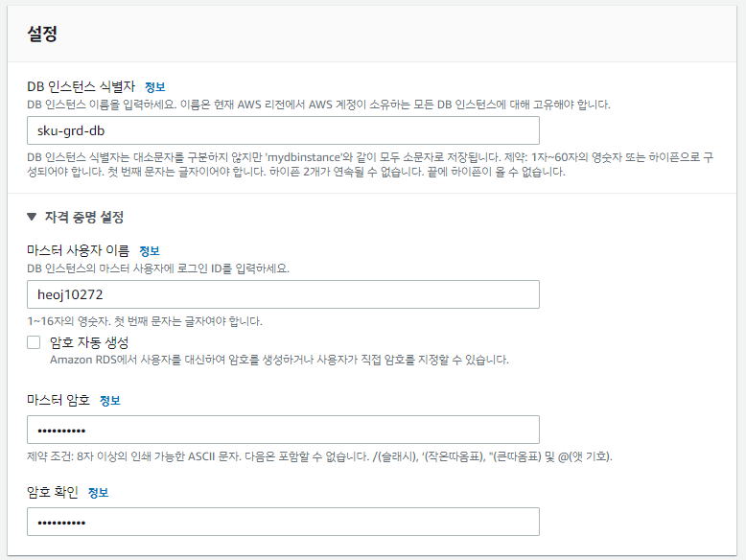746x560 pixels.
Task: Click the '1~16자의 영숫자' hint text
Action: point(145,321)
